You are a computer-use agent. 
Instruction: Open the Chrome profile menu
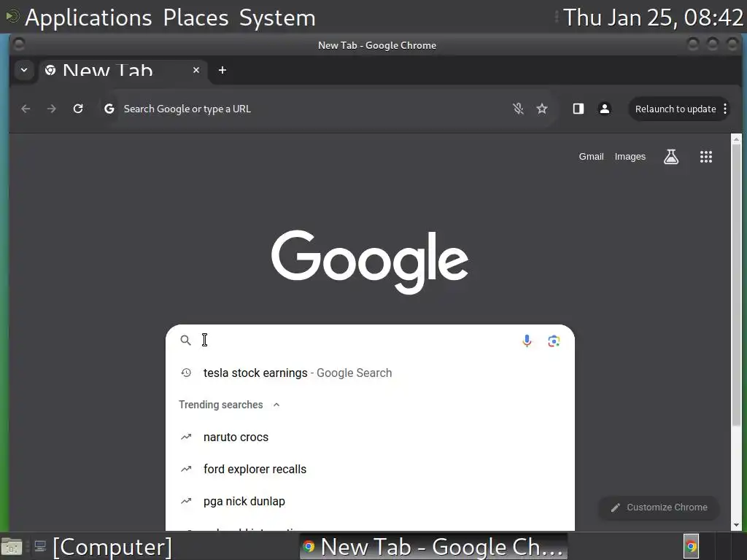tap(605, 109)
